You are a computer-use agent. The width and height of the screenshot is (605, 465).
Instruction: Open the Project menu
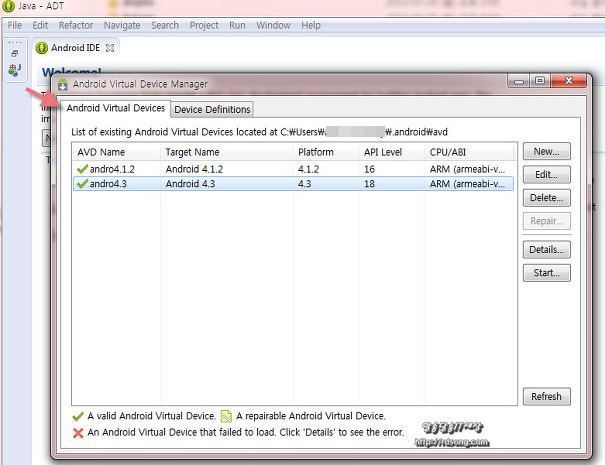pyautogui.click(x=204, y=25)
